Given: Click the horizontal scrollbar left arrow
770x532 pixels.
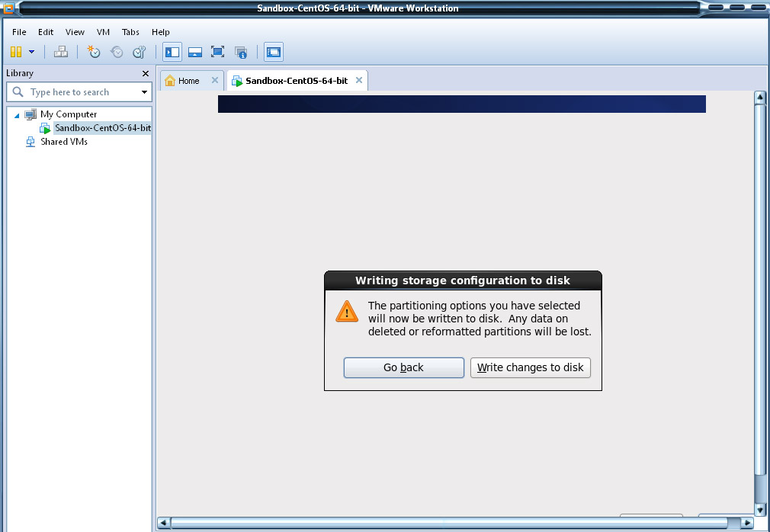Looking at the screenshot, I should [x=163, y=523].
